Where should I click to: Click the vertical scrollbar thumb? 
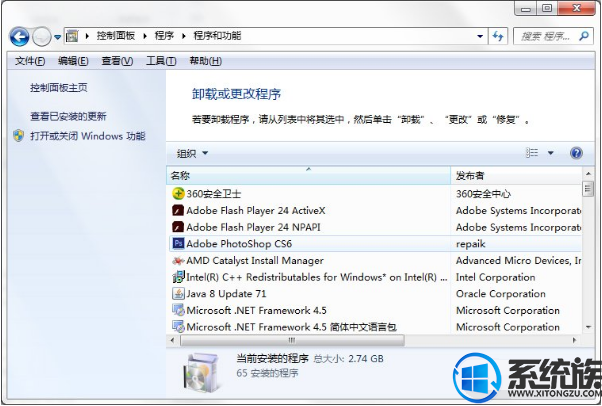[588, 189]
